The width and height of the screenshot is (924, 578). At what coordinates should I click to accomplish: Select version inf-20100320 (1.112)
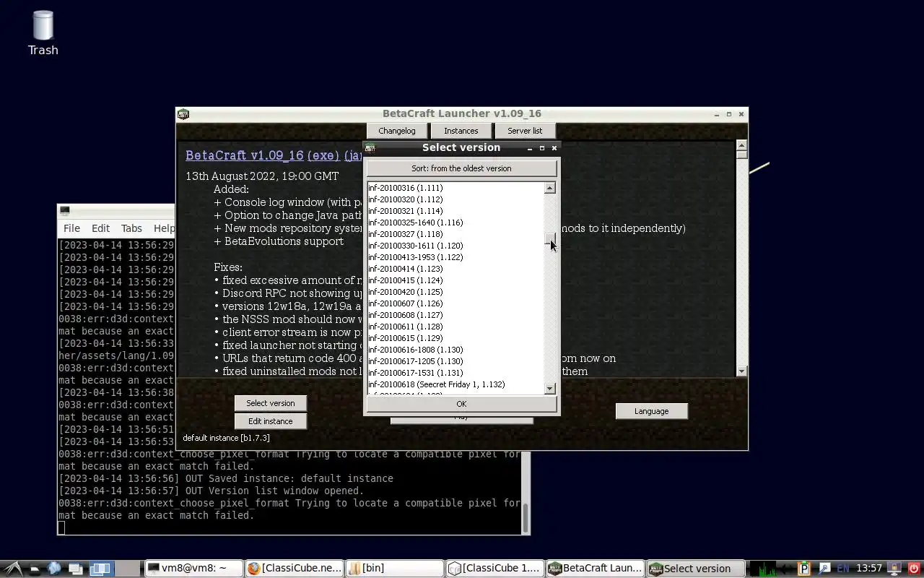(x=456, y=199)
